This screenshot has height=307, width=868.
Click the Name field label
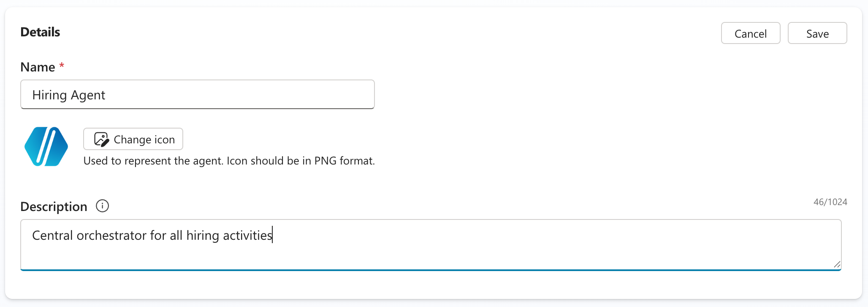coord(38,67)
